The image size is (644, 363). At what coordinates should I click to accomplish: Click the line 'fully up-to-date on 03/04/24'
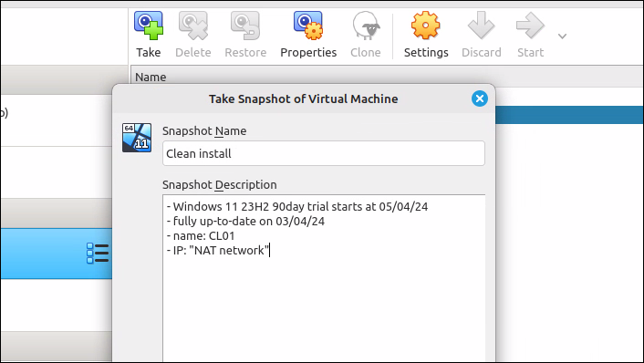[x=245, y=222]
